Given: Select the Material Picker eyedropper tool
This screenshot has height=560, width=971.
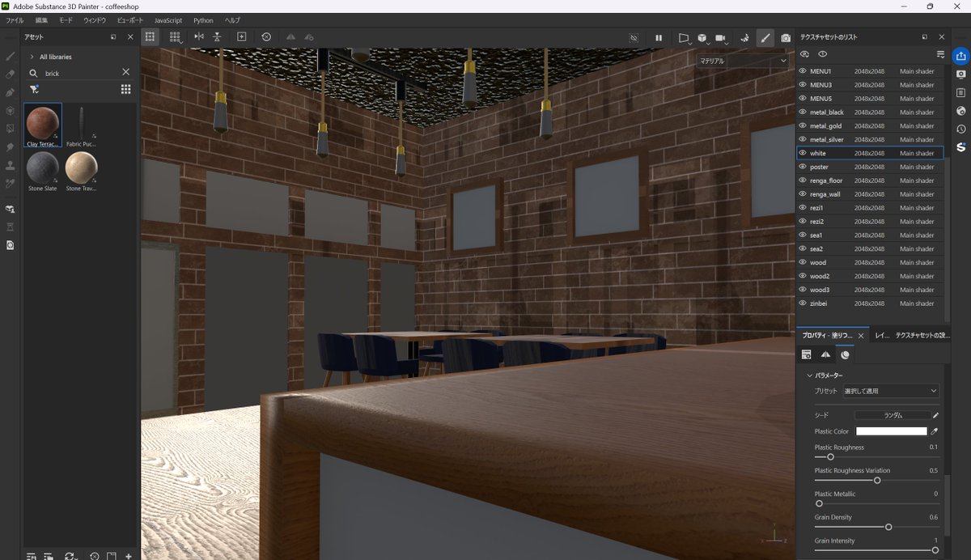Looking at the screenshot, I should coord(10,184).
